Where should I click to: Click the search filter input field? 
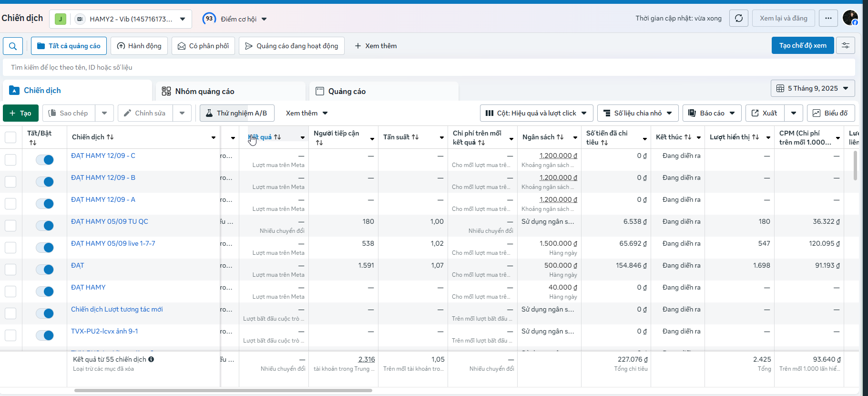429,67
